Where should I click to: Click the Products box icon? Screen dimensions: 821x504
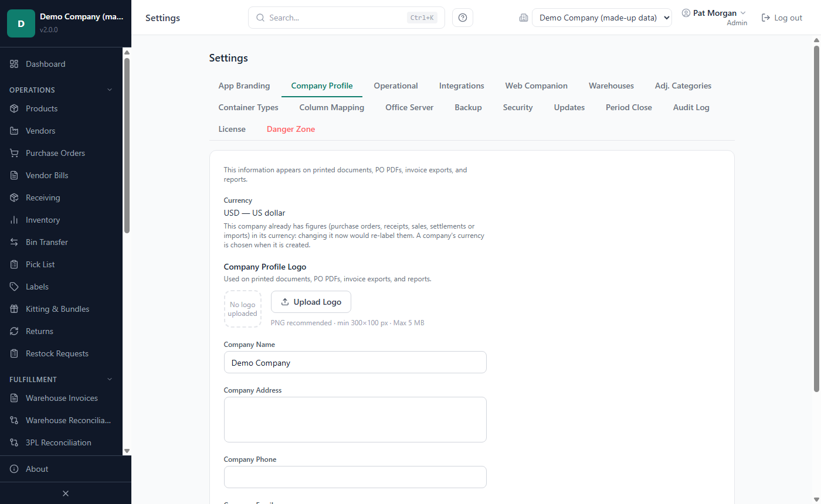point(14,108)
